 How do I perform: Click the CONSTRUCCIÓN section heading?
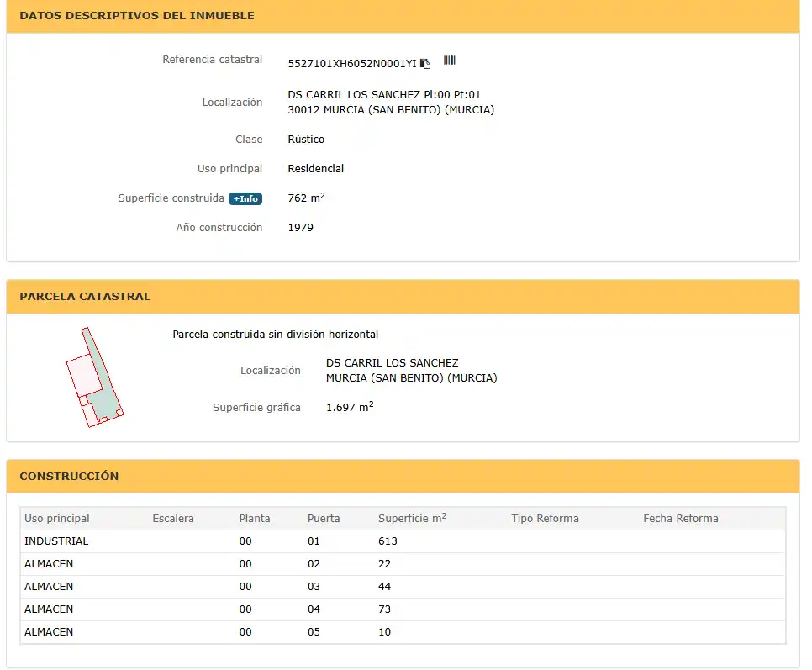click(69, 476)
